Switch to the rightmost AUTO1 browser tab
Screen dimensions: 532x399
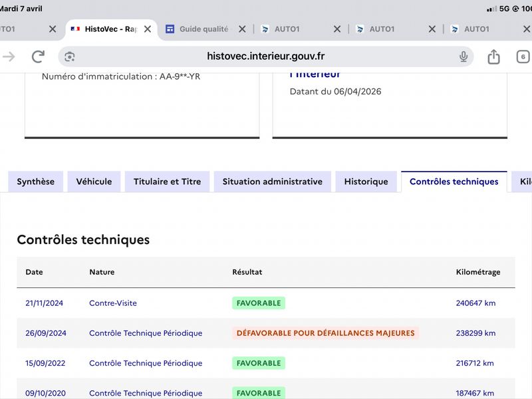pyautogui.click(x=476, y=29)
